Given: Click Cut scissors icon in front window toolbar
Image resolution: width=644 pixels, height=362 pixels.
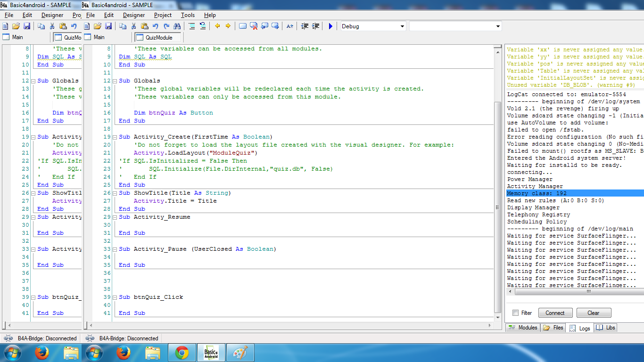Looking at the screenshot, I should click(134, 26).
